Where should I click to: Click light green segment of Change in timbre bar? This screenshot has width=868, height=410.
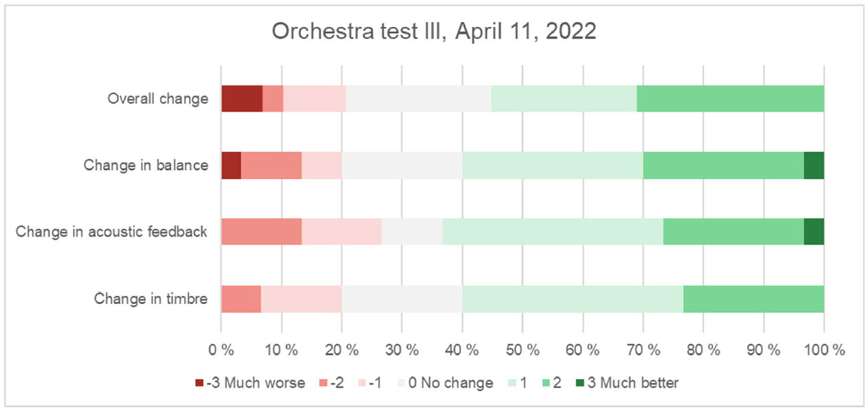coord(572,299)
